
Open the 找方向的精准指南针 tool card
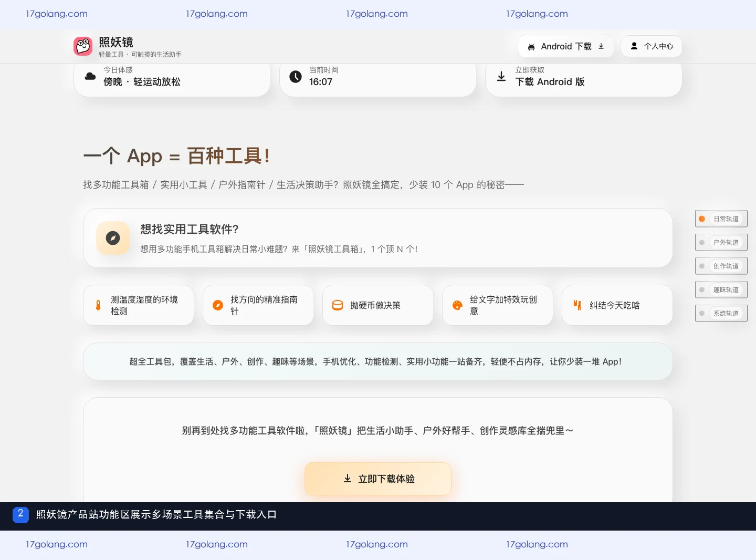[x=258, y=305]
